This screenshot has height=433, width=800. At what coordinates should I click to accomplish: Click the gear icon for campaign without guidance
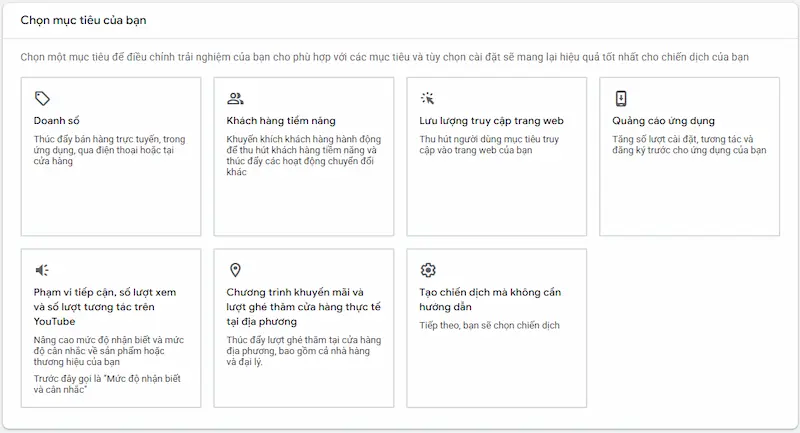point(428,270)
